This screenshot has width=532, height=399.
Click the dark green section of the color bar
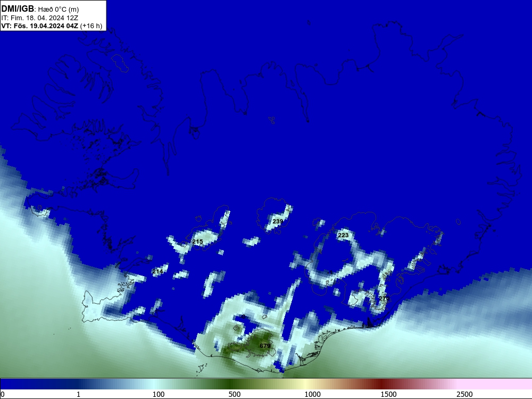231,384
